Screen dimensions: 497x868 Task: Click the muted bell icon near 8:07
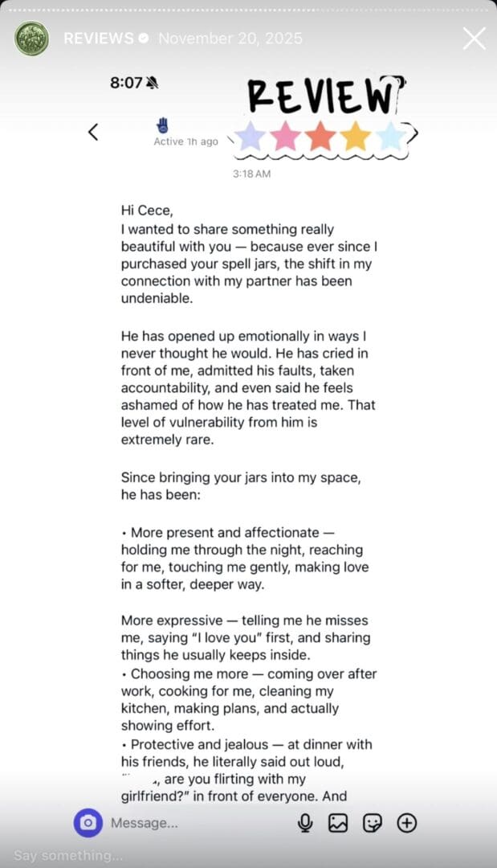(151, 83)
